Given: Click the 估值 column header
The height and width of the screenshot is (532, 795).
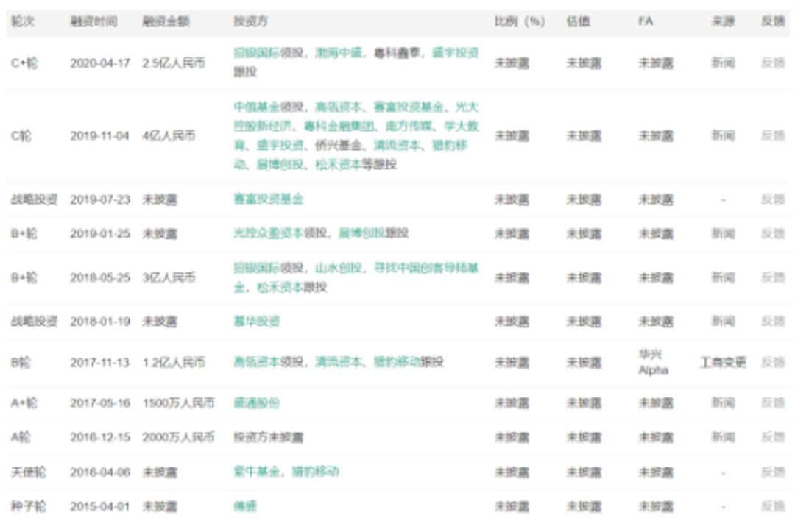Looking at the screenshot, I should tap(578, 21).
